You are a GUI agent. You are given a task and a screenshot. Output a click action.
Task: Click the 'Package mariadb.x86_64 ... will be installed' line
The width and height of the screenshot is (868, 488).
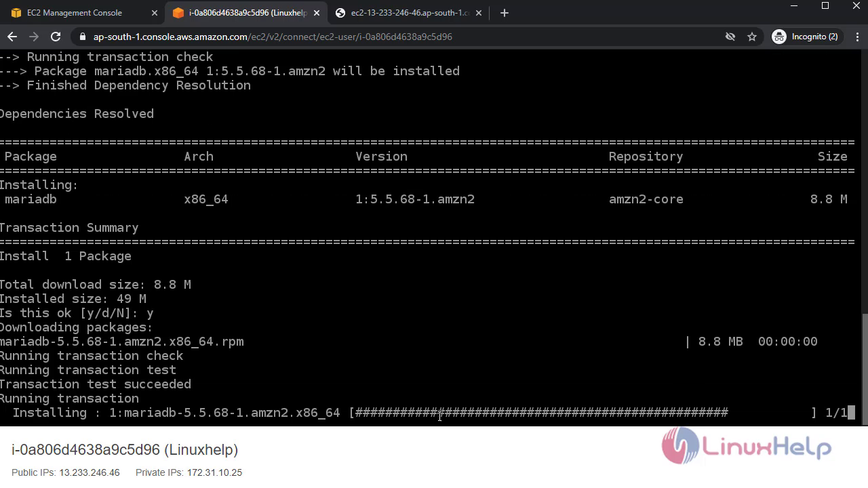click(x=247, y=70)
